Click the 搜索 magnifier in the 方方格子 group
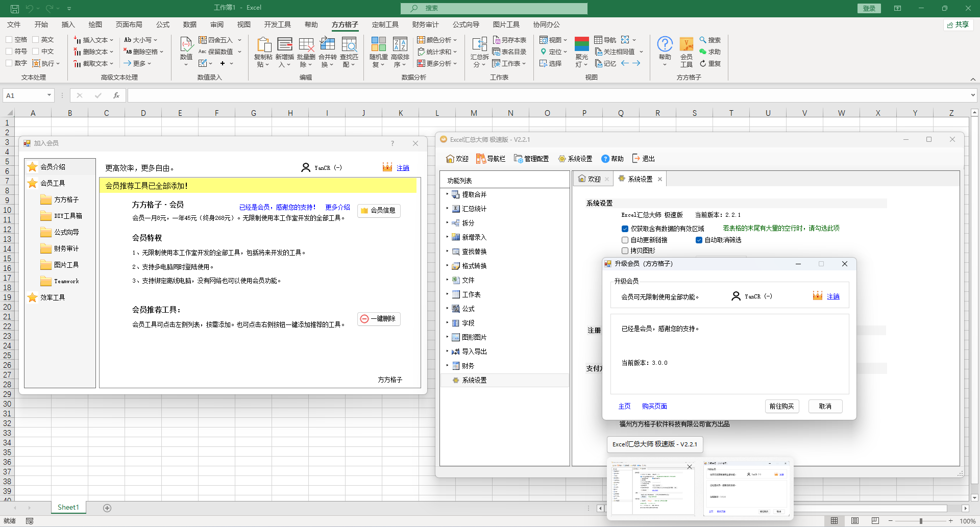The height and width of the screenshot is (527, 980). tap(703, 40)
